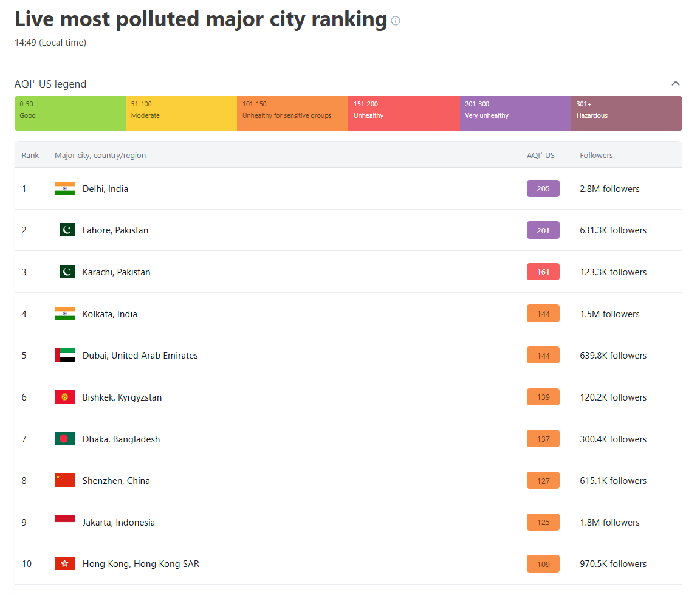The image size is (700, 595).
Task: Click the purple Very unhealthy legend swatch
Action: coord(515,113)
